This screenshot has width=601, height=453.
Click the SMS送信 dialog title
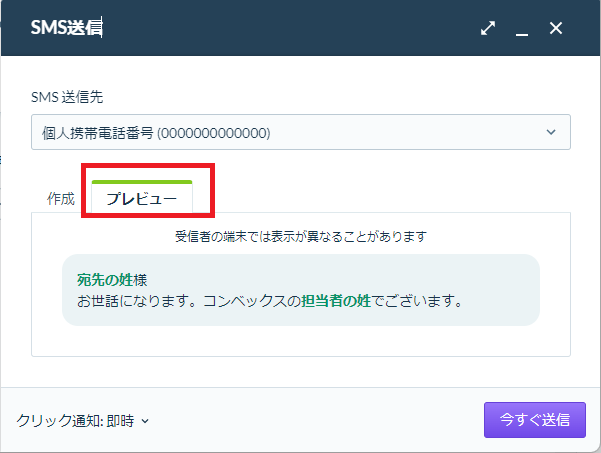click(x=66, y=28)
